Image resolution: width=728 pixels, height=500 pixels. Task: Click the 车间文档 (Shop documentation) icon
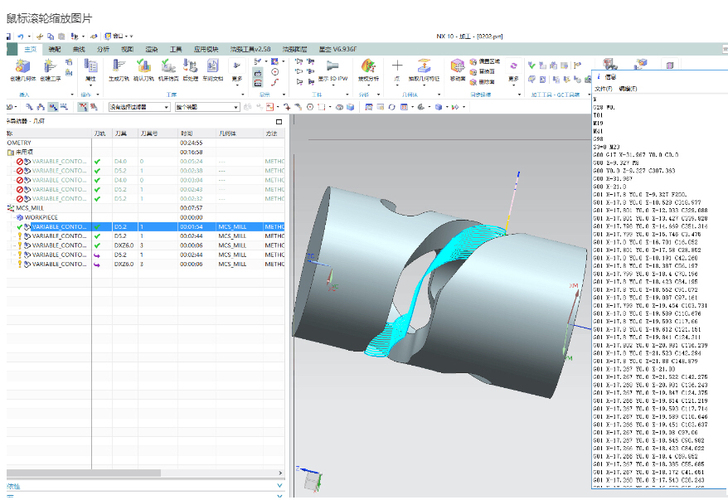(212, 67)
